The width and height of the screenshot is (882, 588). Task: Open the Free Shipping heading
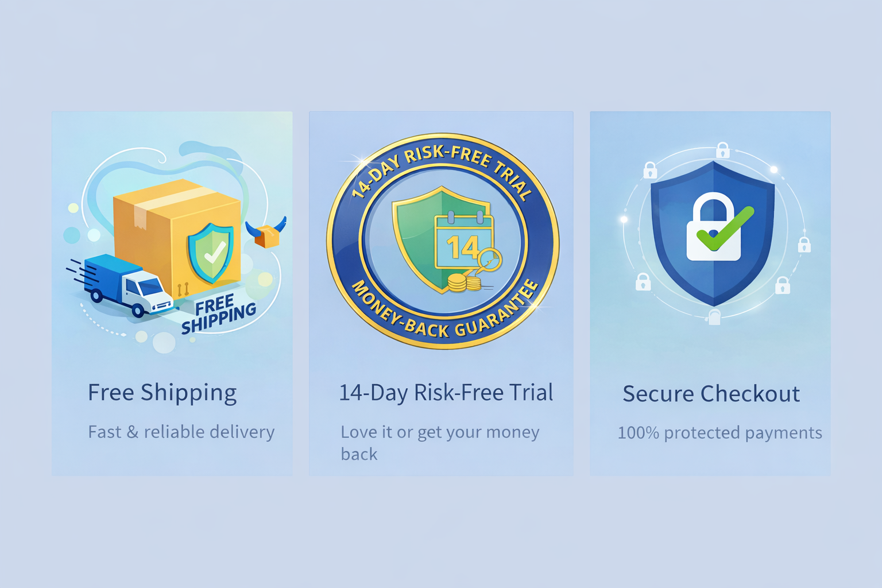[162, 393]
